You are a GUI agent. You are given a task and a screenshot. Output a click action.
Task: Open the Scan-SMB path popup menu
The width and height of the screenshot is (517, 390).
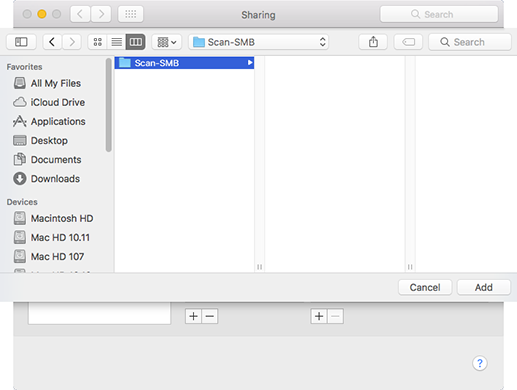pos(259,42)
